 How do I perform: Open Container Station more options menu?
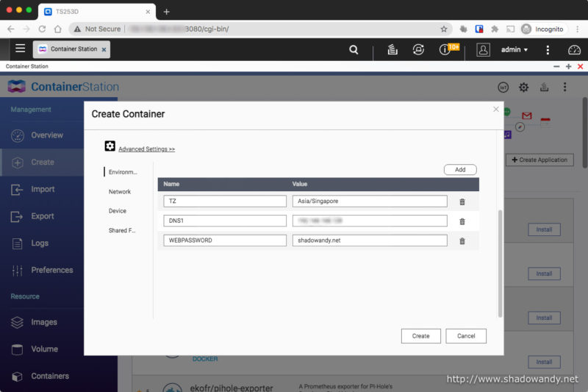pyautogui.click(x=564, y=87)
